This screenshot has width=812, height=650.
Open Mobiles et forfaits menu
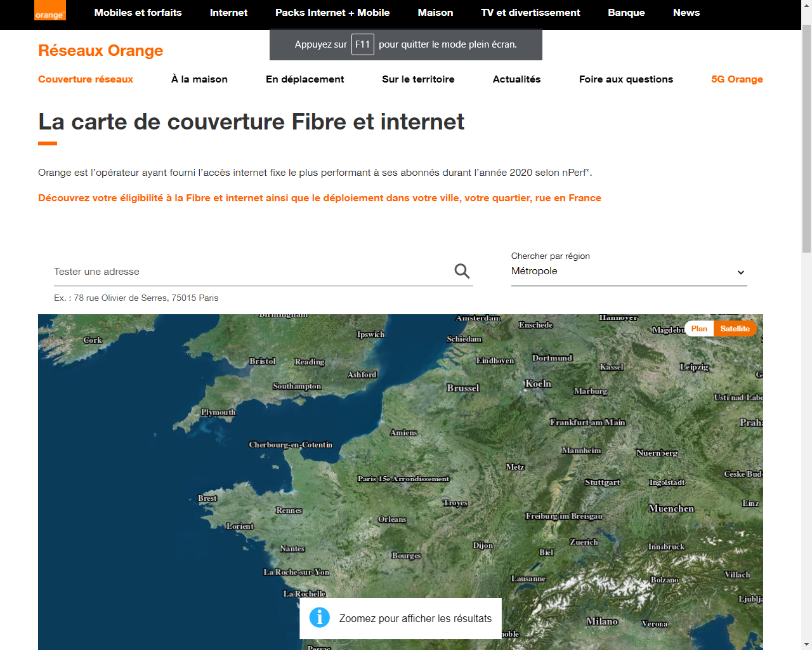[138, 13]
